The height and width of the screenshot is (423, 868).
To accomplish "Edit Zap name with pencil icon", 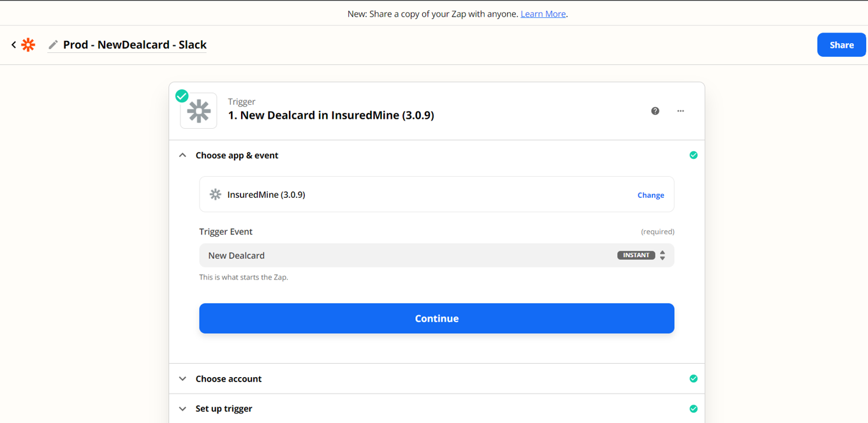I will click(53, 45).
